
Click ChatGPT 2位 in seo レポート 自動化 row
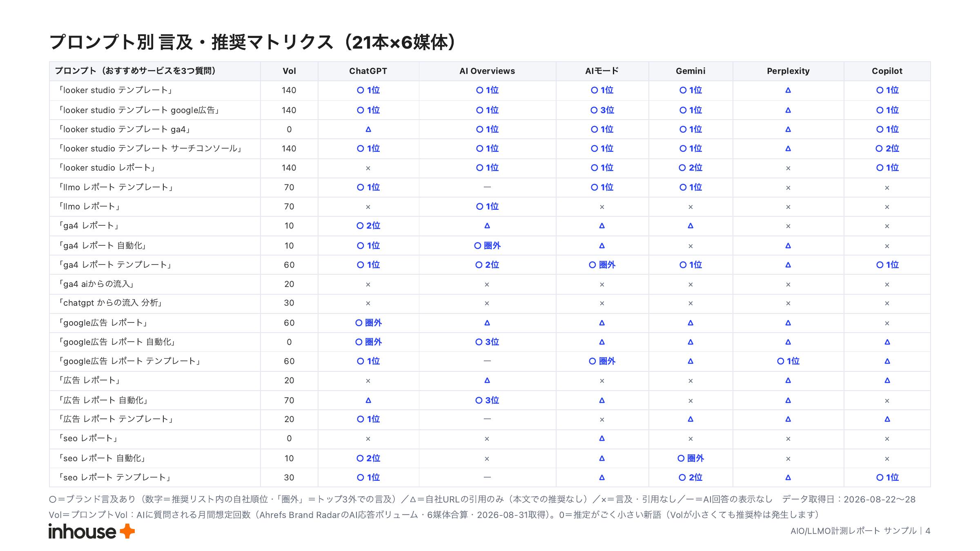(x=368, y=458)
